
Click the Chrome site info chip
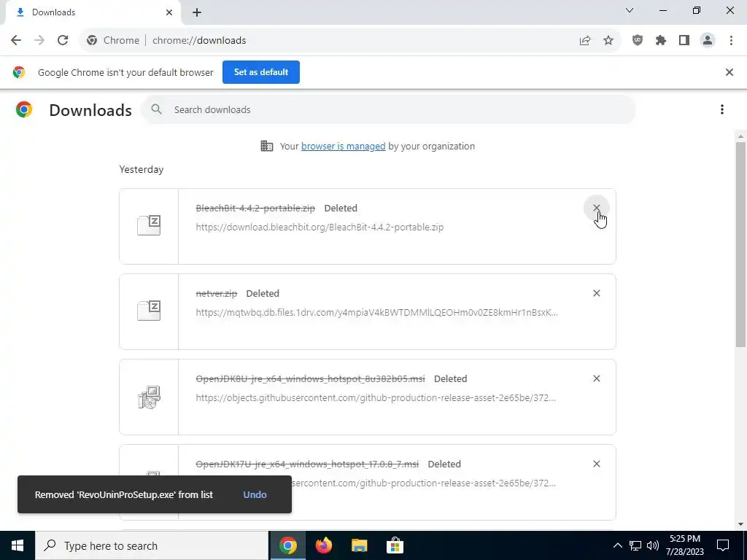pos(113,41)
